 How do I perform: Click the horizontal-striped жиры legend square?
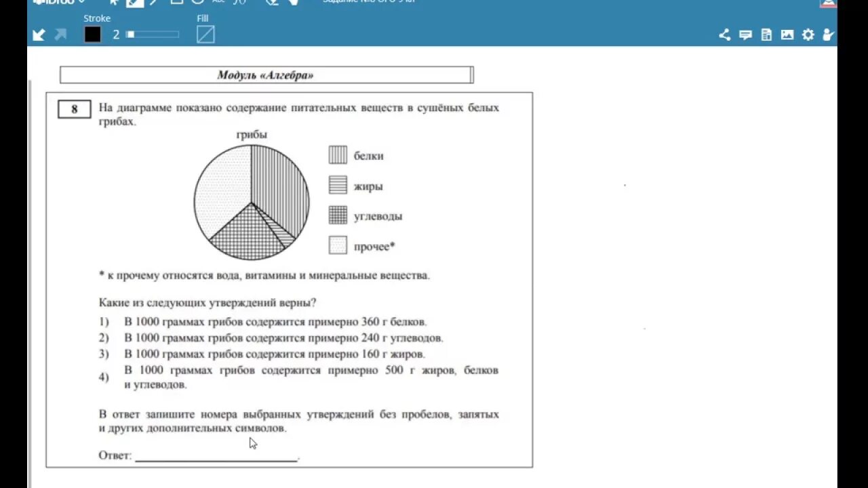[x=338, y=185]
